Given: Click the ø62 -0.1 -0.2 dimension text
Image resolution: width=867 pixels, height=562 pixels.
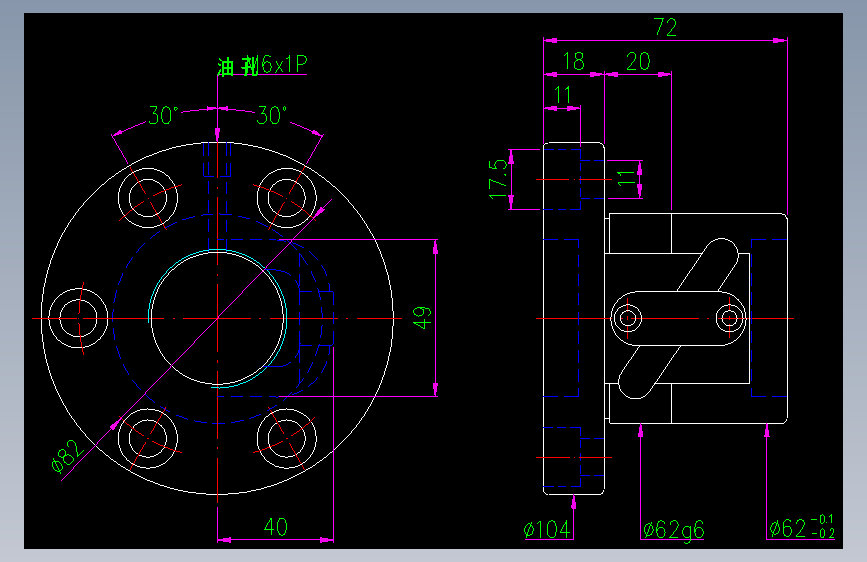Looking at the screenshot, I should click(x=801, y=527).
